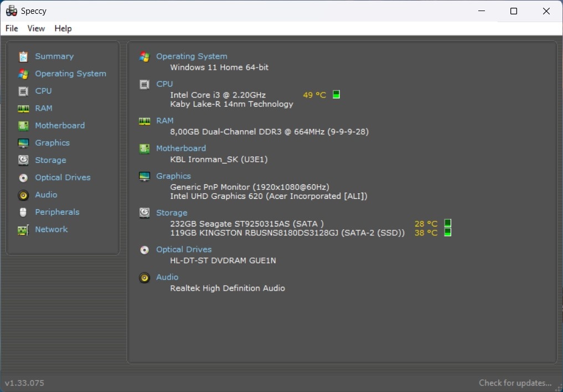Click the Summary icon in the sidebar
The image size is (563, 392).
tap(23, 56)
